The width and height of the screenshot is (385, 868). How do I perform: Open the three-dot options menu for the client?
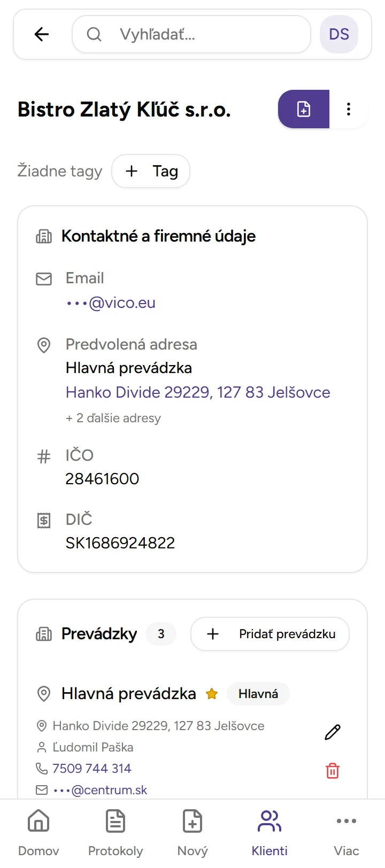349,109
